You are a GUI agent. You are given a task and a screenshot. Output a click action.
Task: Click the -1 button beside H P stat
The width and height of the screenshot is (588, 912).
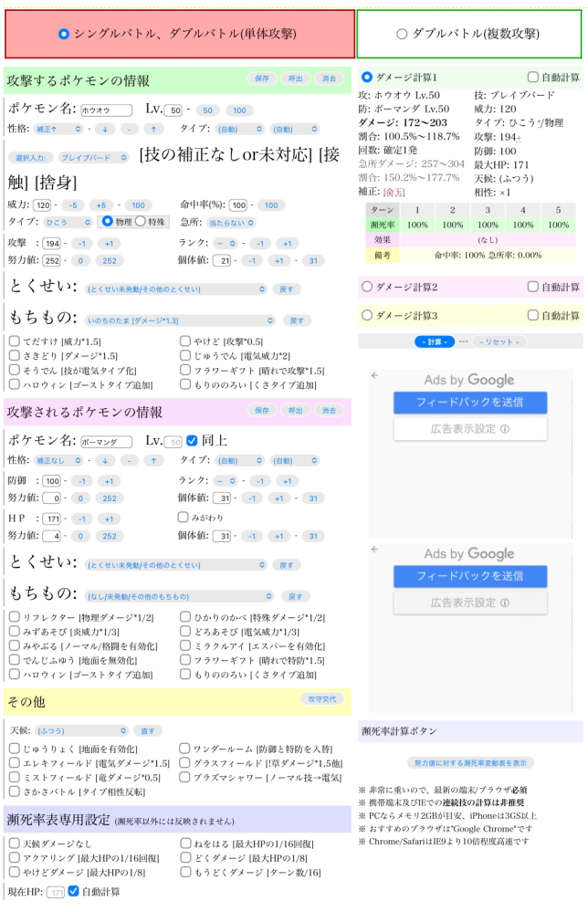coord(82,519)
